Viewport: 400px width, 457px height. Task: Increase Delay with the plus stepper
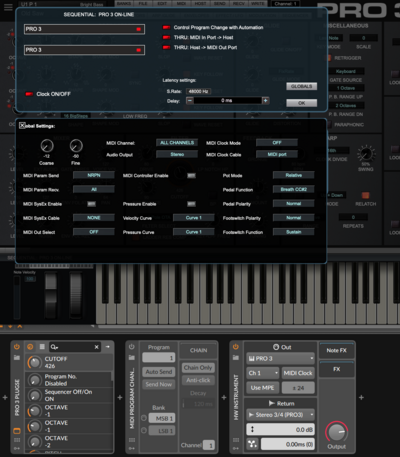click(x=265, y=100)
